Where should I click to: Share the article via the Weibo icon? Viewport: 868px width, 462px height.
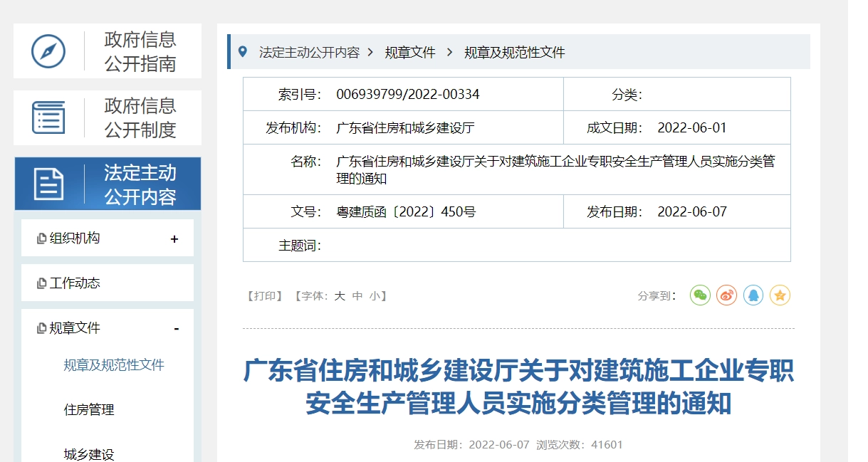pyautogui.click(x=726, y=295)
